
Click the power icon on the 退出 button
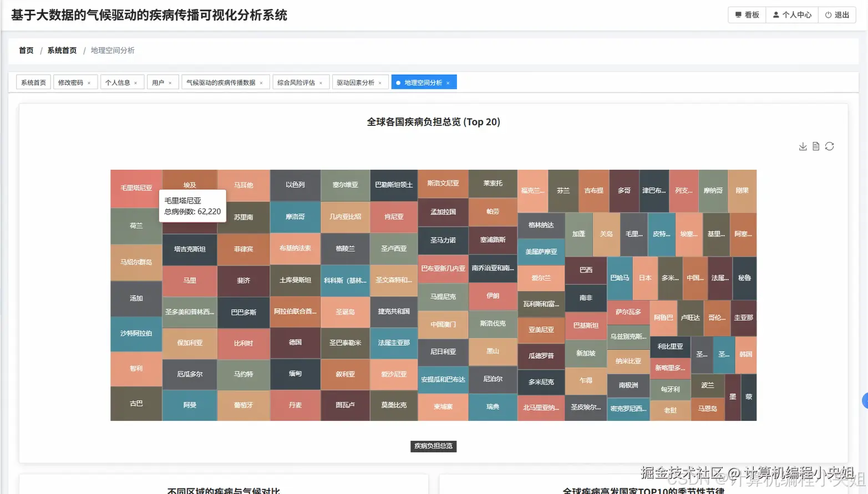tap(827, 15)
